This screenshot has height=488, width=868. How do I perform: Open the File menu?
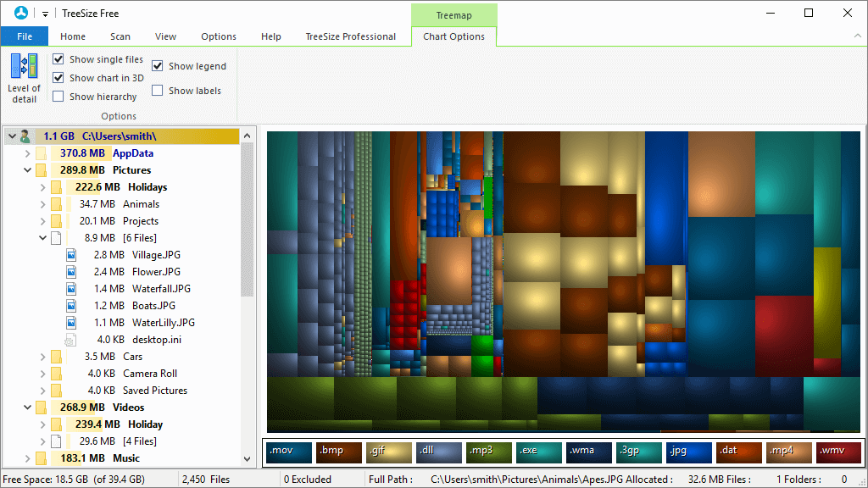(25, 36)
